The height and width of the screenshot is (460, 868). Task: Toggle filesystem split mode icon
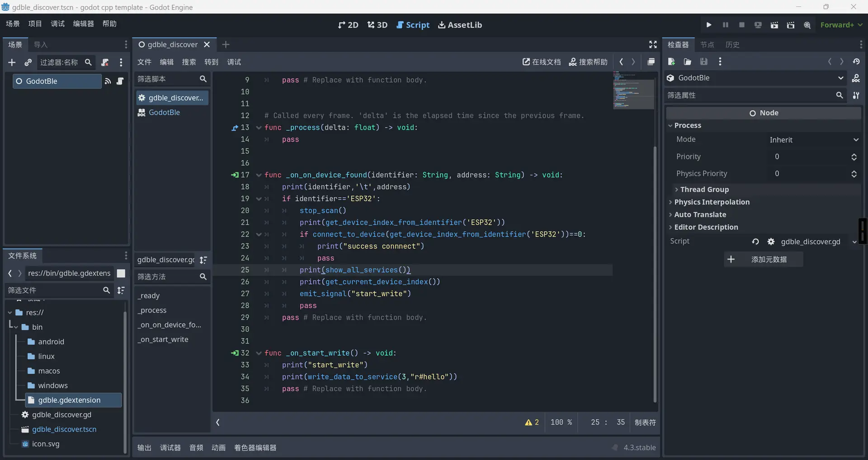(x=121, y=273)
